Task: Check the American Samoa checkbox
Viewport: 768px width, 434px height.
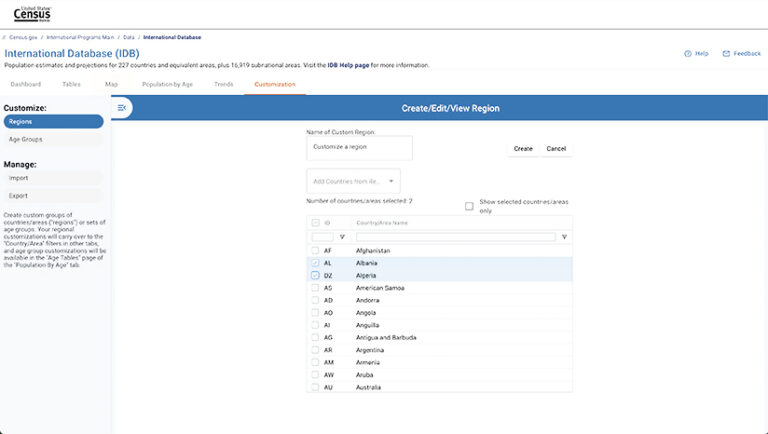Action: point(315,288)
